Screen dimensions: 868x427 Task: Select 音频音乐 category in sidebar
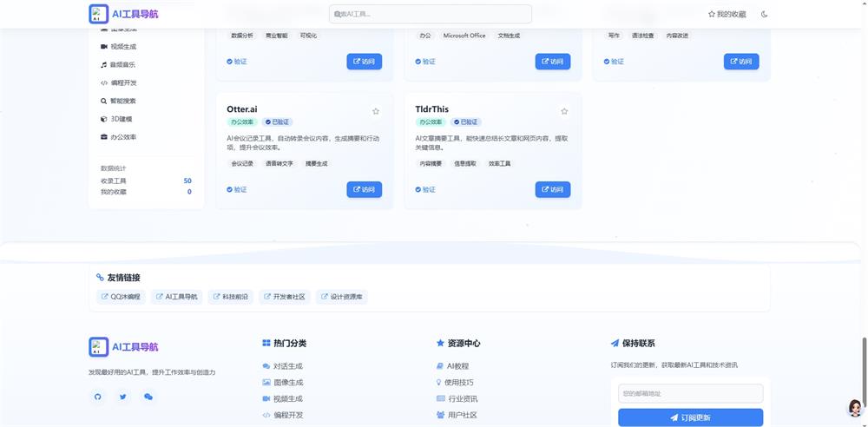click(118, 65)
